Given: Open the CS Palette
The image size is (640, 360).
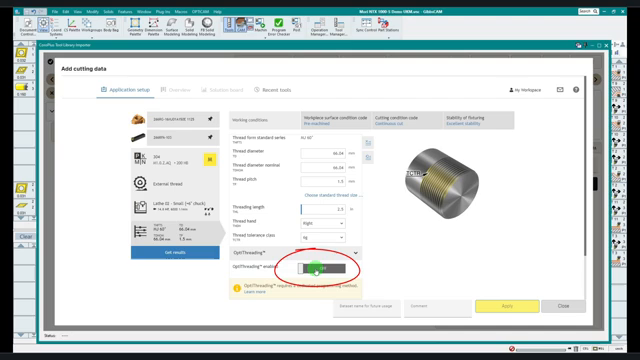Looking at the screenshot, I should click(72, 25).
